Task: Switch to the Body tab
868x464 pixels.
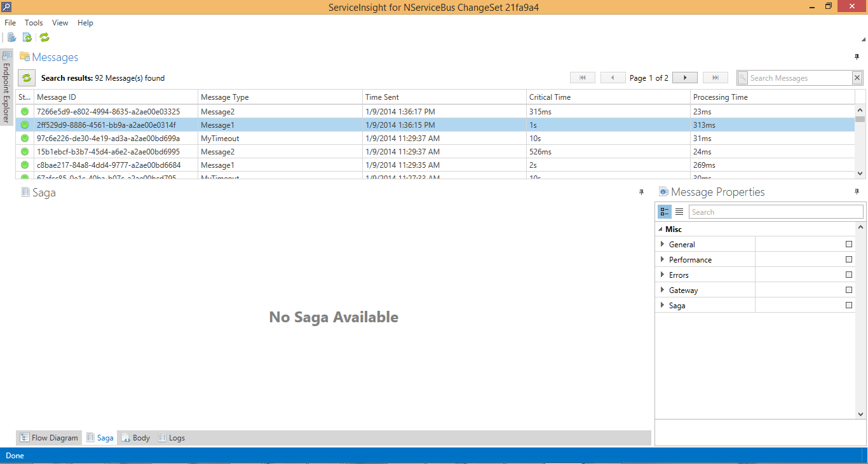Action: point(136,438)
